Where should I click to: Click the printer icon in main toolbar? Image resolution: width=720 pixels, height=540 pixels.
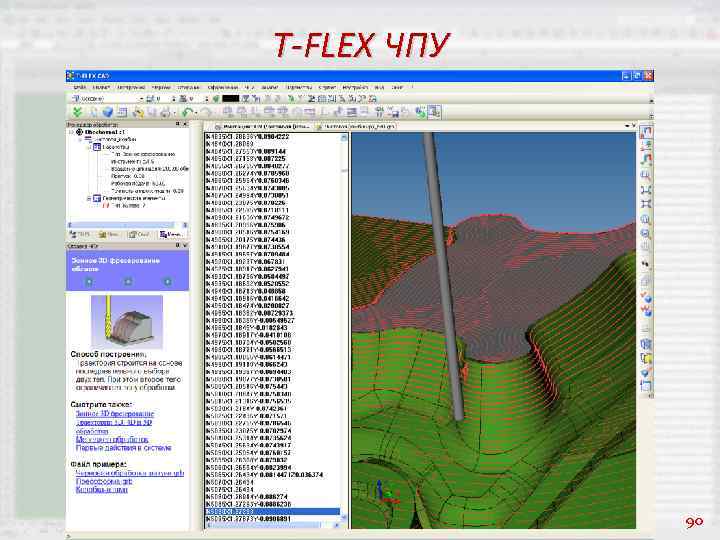pos(165,112)
